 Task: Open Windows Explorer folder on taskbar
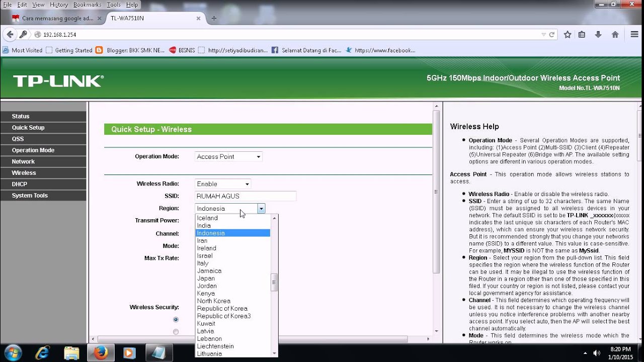tap(71, 353)
